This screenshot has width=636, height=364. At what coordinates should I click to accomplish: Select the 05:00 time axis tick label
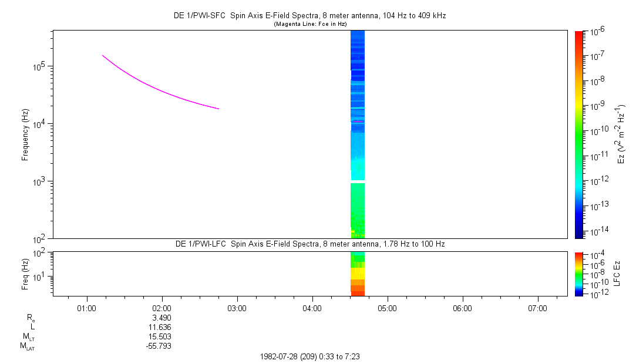pyautogui.click(x=387, y=308)
